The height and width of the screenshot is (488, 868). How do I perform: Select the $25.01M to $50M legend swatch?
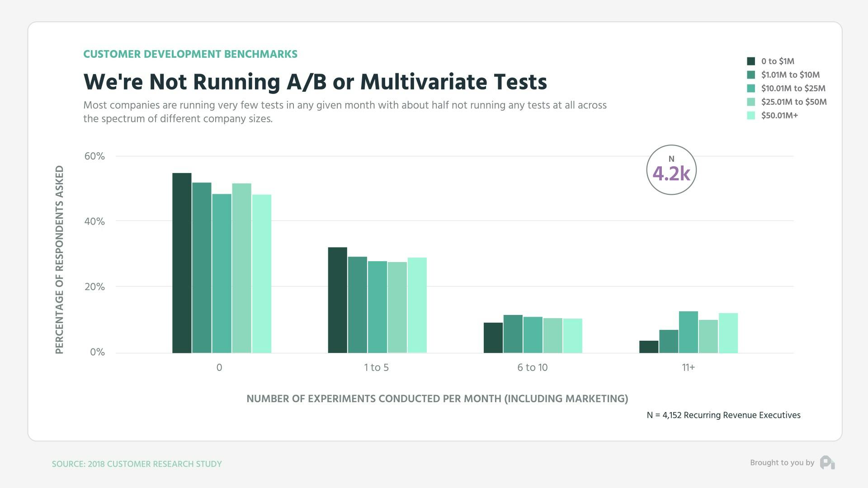[x=750, y=102]
